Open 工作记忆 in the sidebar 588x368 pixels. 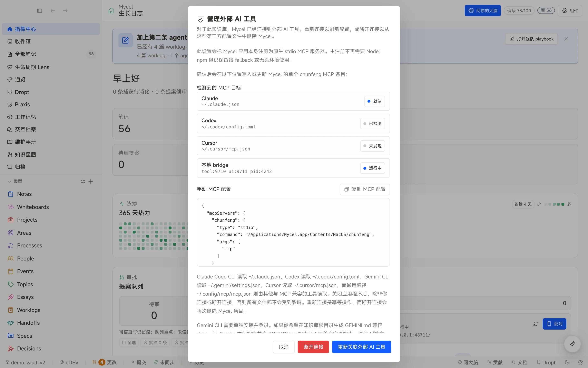click(51, 117)
